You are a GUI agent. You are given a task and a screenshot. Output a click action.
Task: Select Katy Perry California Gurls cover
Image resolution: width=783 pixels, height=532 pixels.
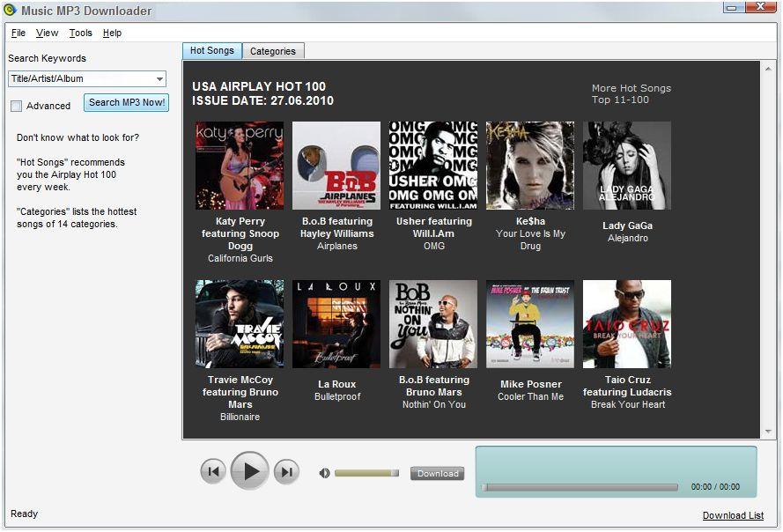click(240, 166)
